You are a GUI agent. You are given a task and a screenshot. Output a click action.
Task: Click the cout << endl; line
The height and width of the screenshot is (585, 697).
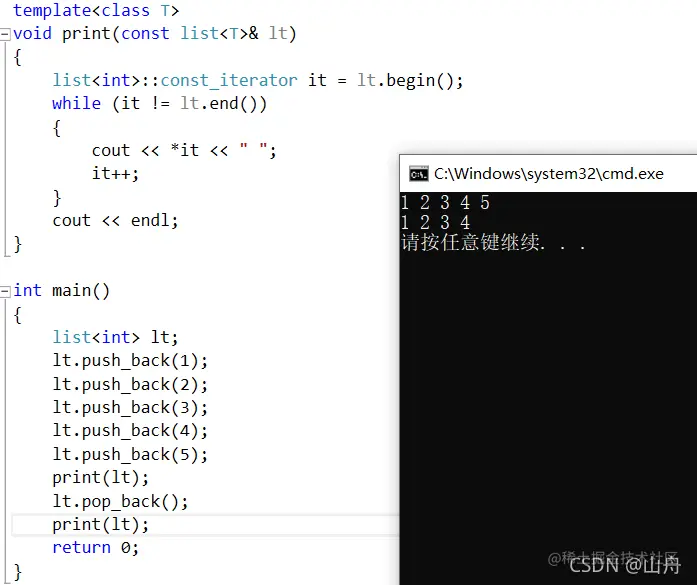(115, 220)
